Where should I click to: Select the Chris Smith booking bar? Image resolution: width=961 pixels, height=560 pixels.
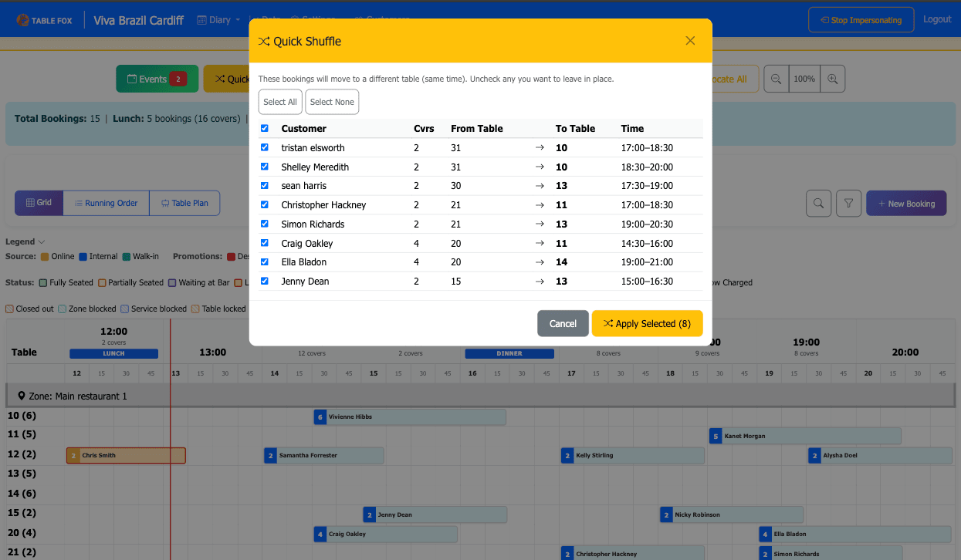(x=125, y=455)
